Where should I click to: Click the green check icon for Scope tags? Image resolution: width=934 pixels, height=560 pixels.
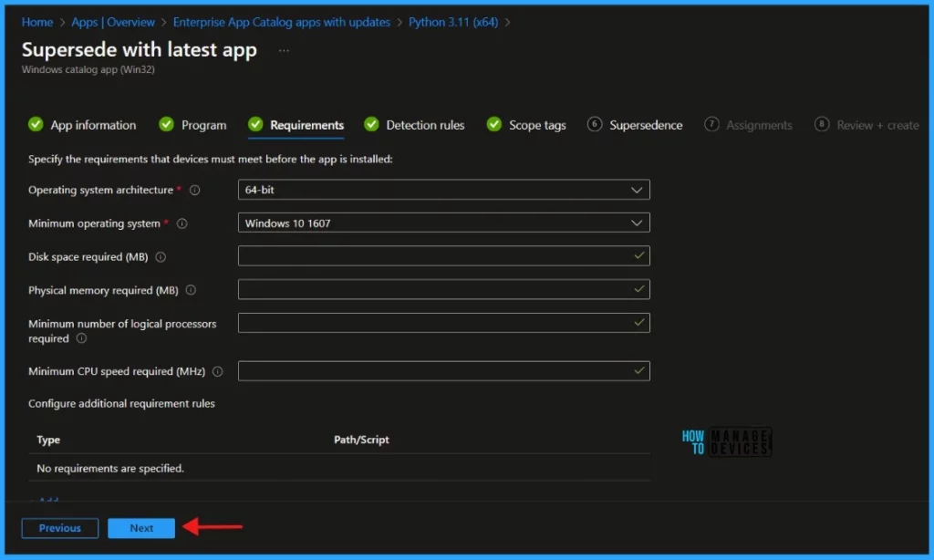pos(494,125)
